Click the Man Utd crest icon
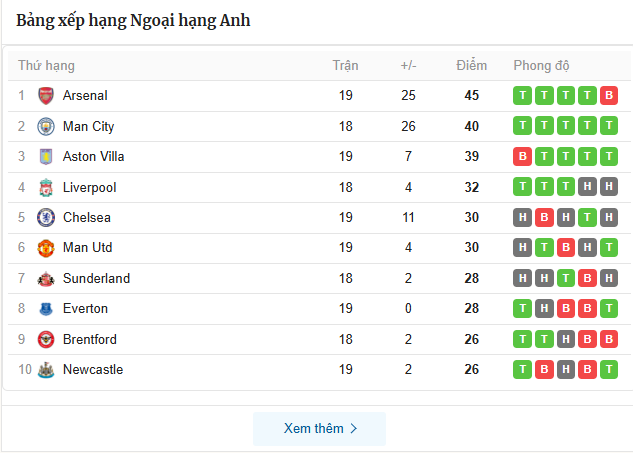Image resolution: width=633 pixels, height=453 pixels. coord(46,248)
